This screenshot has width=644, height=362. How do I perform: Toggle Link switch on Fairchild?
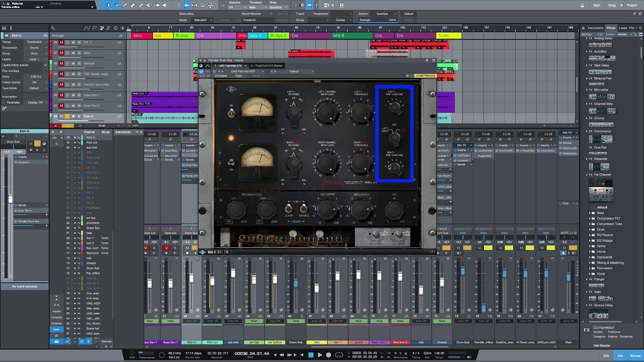tap(289, 208)
